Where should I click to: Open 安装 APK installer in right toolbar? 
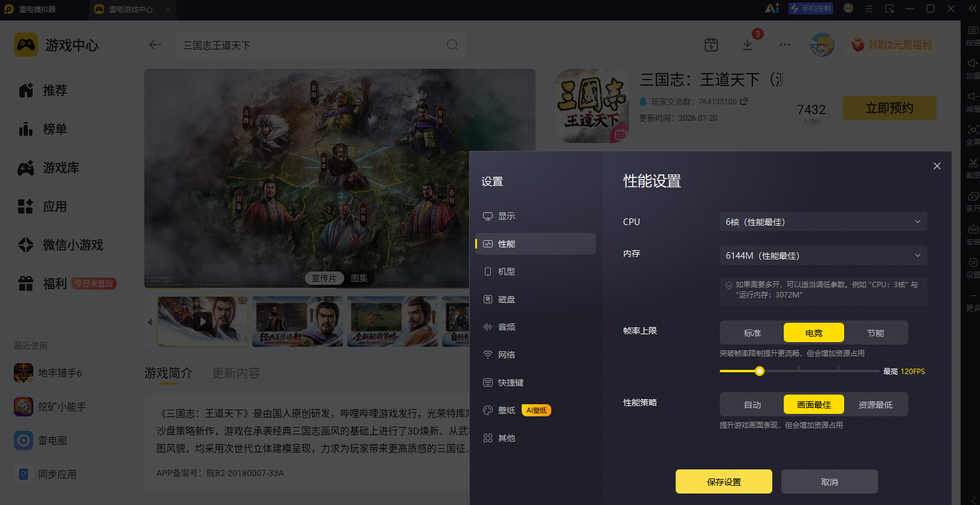pyautogui.click(x=973, y=234)
